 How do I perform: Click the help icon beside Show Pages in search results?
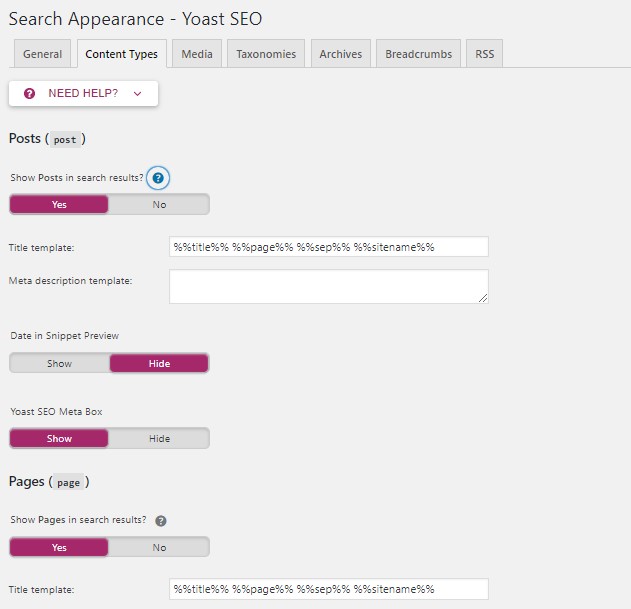[161, 521]
